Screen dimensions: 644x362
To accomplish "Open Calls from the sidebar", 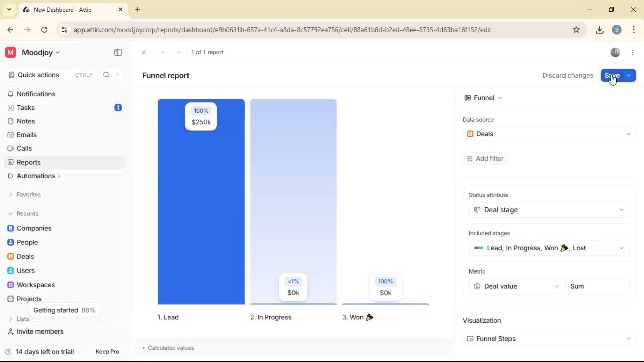I will point(11,148).
